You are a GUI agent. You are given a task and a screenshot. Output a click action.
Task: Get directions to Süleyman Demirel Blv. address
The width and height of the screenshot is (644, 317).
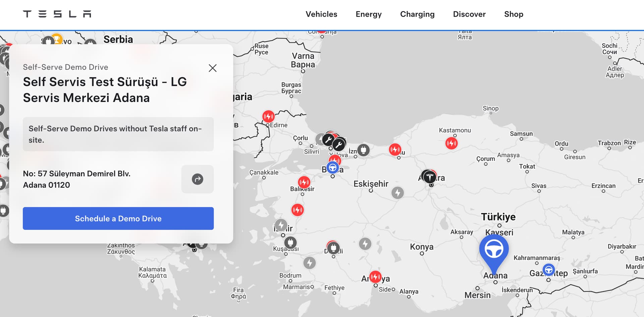coord(198,179)
